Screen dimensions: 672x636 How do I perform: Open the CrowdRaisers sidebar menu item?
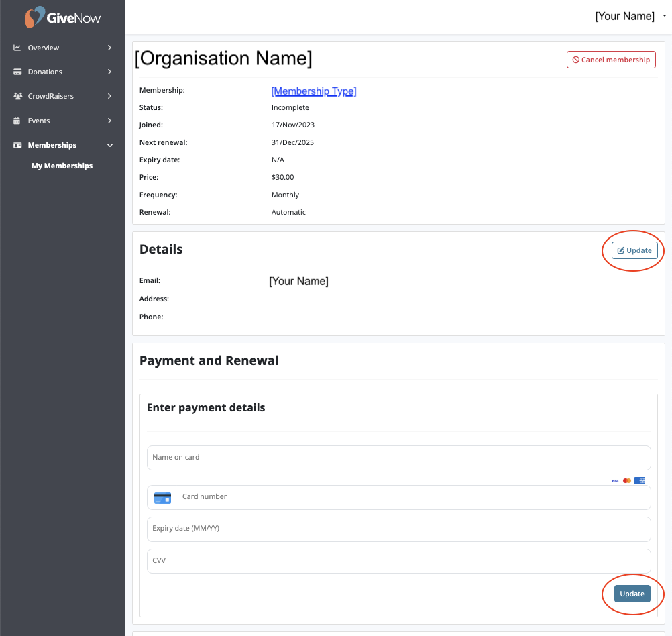point(62,96)
